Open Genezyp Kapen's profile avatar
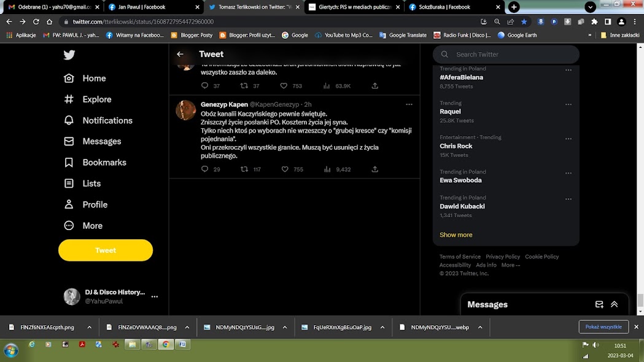The image size is (644, 362). coord(185,110)
